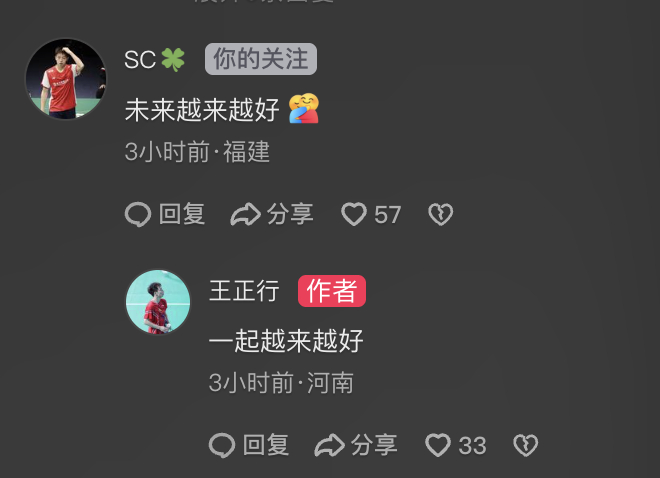Tap the share arrow icon on SC's comment
The height and width of the screenshot is (478, 660).
[x=245, y=214]
